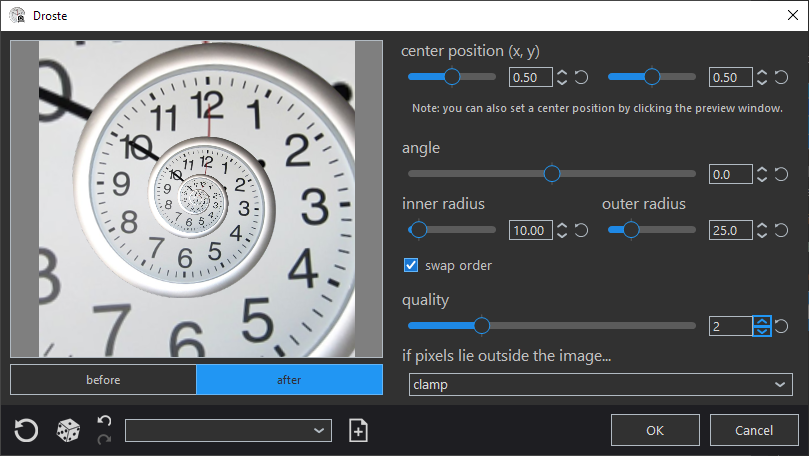This screenshot has height=456, width=809.
Task: Click the inner radius input field
Action: (x=530, y=230)
